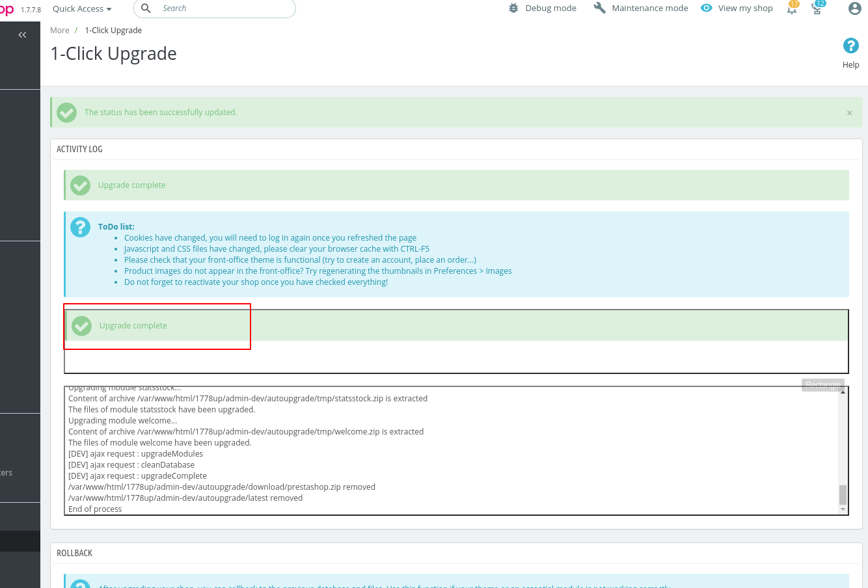Open your account profile icon

click(x=854, y=8)
